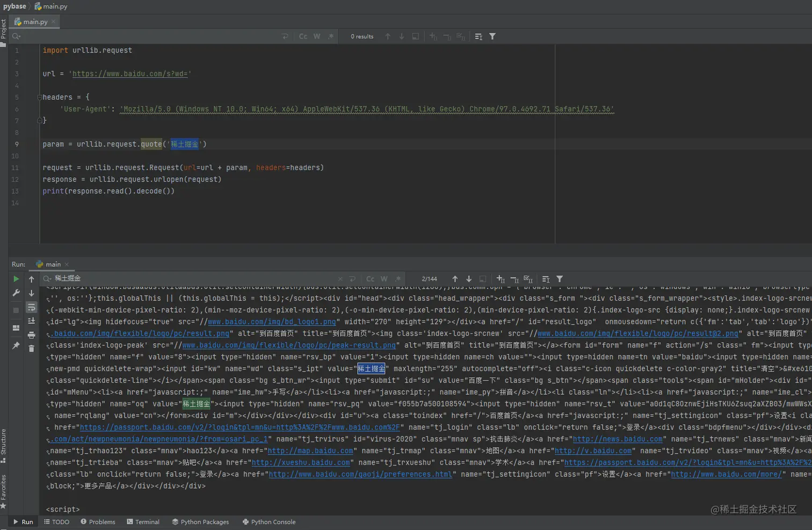Click the trash icon to clear console output

coord(31,349)
